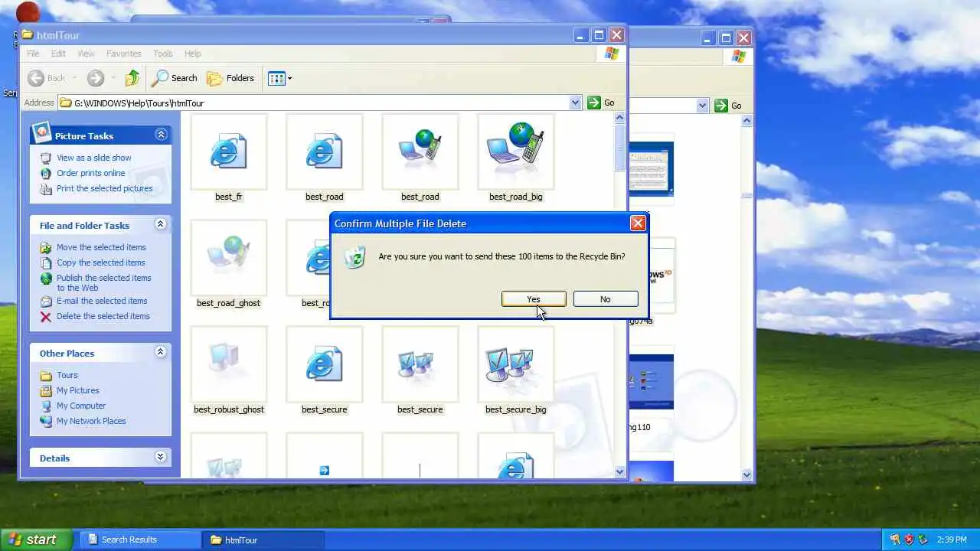Click E-mail the selected items
Screen dimensions: 980x551
pyautogui.click(x=102, y=301)
